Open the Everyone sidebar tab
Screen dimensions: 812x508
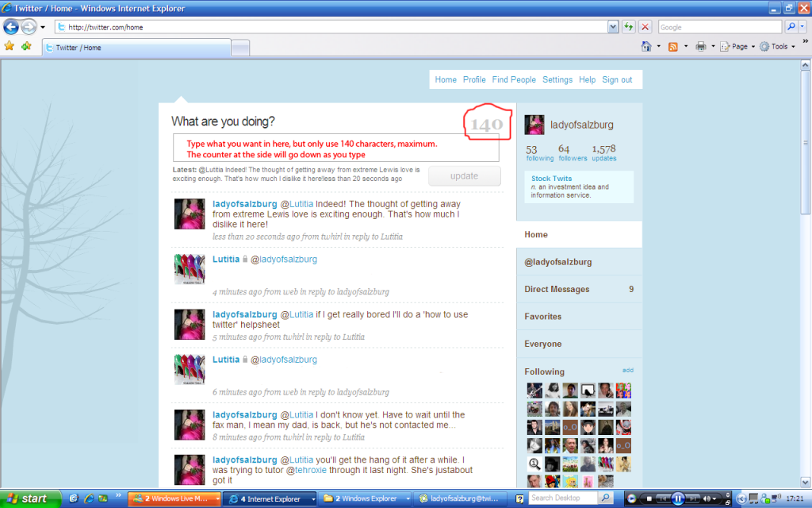(579, 344)
